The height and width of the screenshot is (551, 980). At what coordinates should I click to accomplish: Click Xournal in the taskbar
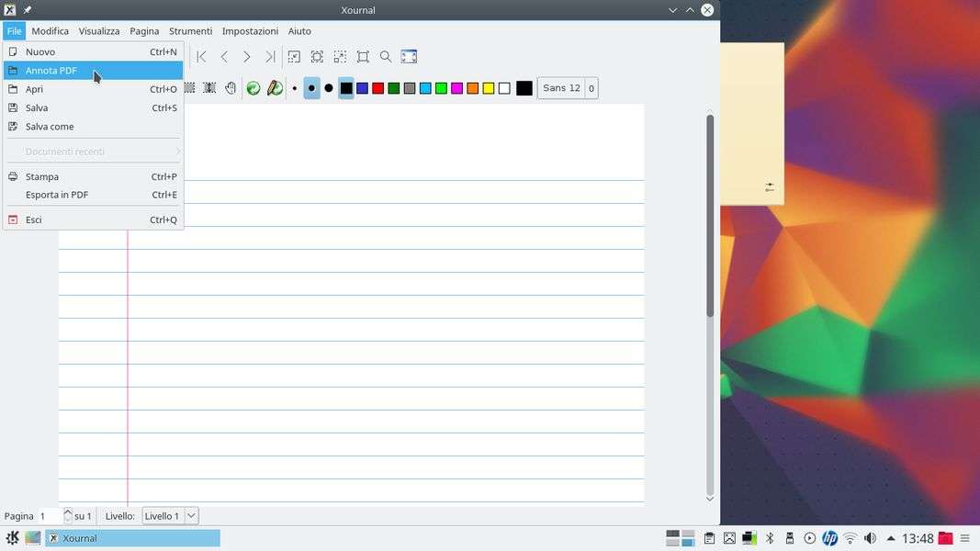[133, 538]
